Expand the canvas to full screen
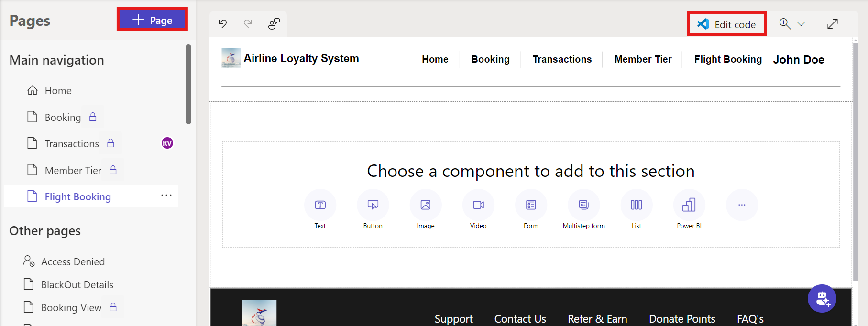Viewport: 868px width, 326px height. 832,23
